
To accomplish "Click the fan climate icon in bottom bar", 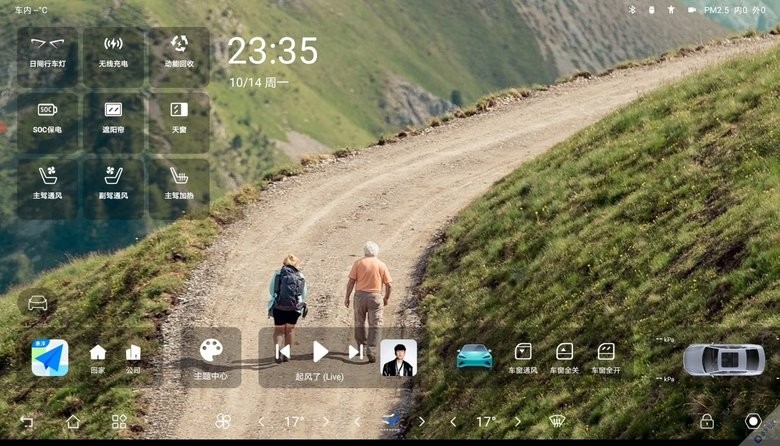I will (223, 422).
